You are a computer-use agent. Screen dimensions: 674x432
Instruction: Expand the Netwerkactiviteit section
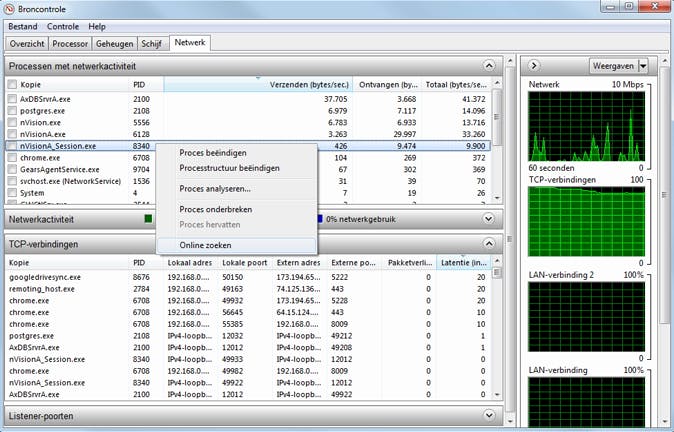[488, 218]
